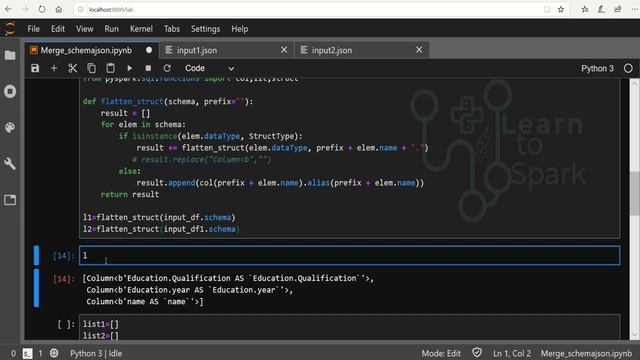Open the File menu
Image resolution: width=640 pixels, height=360 pixels.
click(33, 29)
